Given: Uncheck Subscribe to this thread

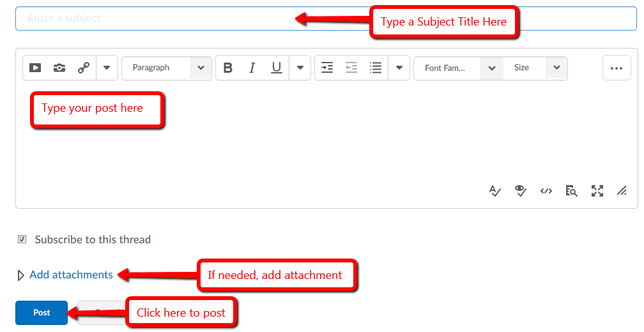Looking at the screenshot, I should tap(22, 239).
